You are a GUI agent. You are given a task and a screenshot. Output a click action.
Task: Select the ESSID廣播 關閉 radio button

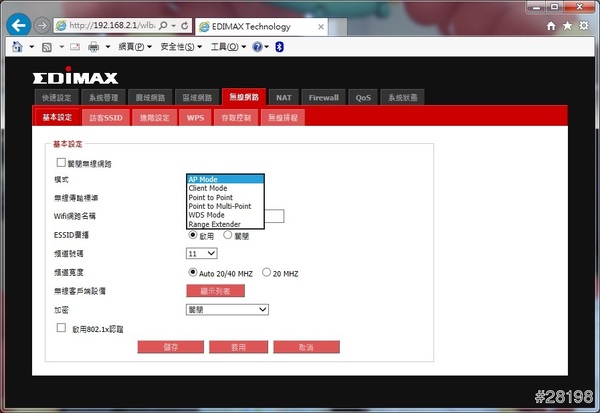click(x=228, y=235)
